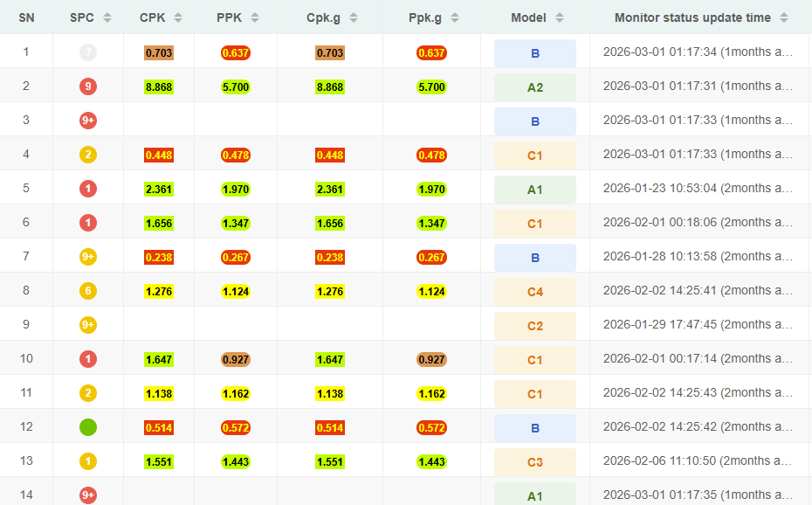Click the red 9+ SPC badge in row 3

pyautogui.click(x=87, y=121)
